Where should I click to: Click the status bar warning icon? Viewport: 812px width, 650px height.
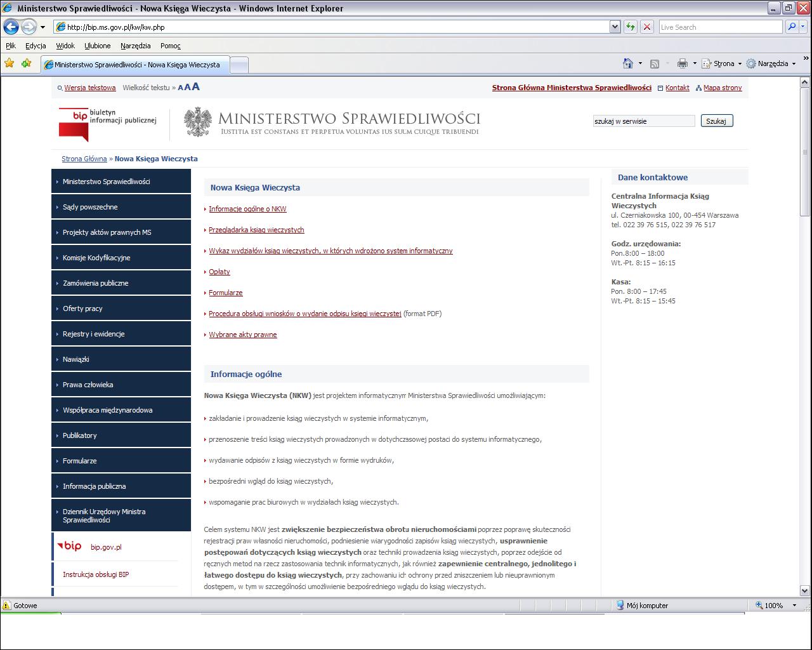(6, 606)
